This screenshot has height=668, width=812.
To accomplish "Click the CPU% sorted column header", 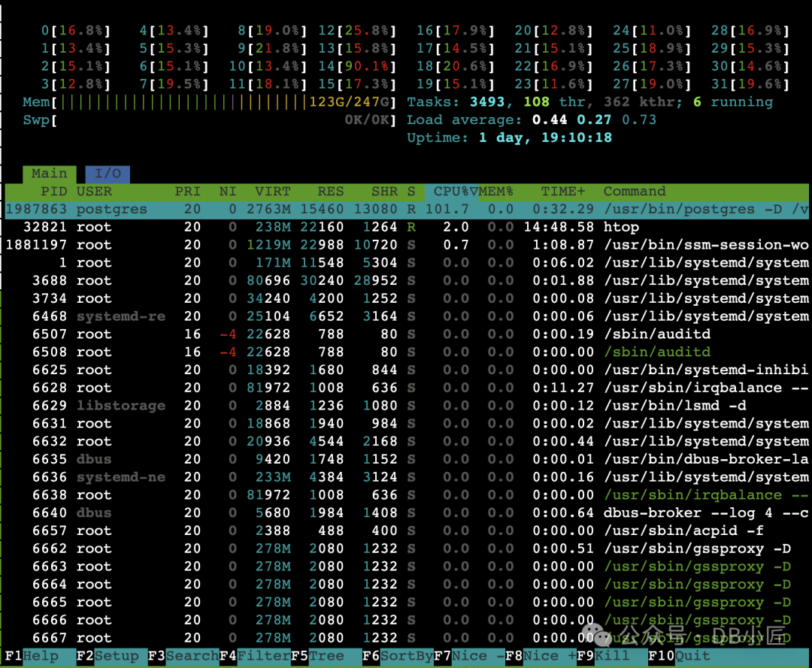I will pos(452,192).
